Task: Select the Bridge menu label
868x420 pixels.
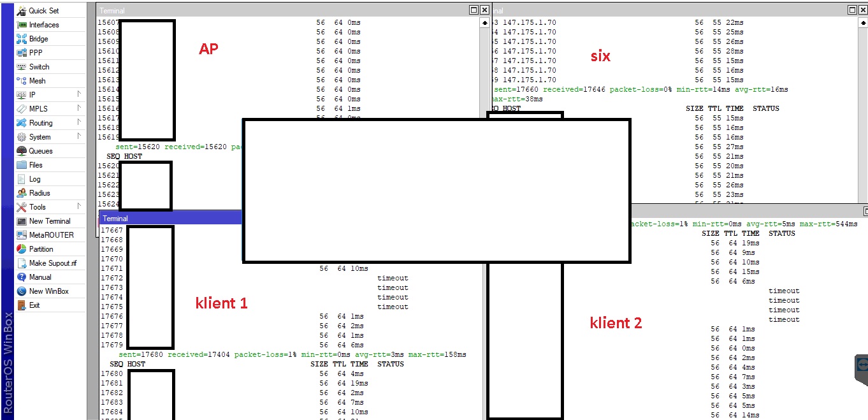Action: (x=38, y=39)
